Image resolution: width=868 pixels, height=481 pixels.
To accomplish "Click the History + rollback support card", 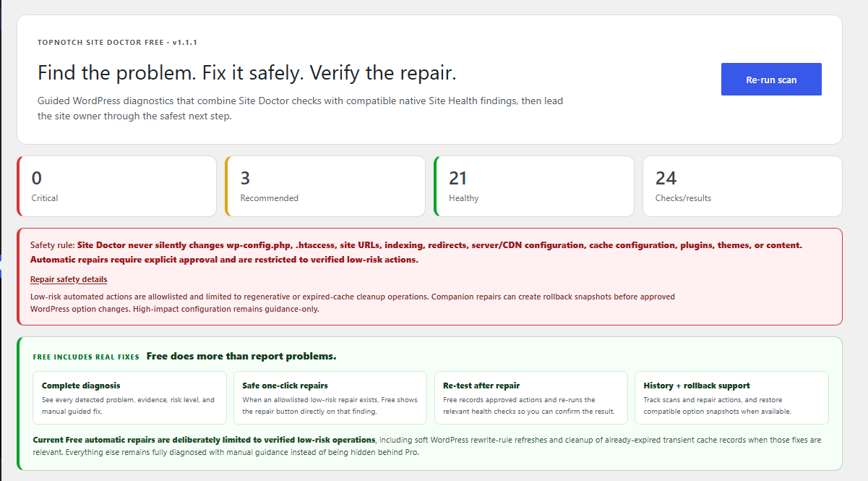I will [731, 398].
